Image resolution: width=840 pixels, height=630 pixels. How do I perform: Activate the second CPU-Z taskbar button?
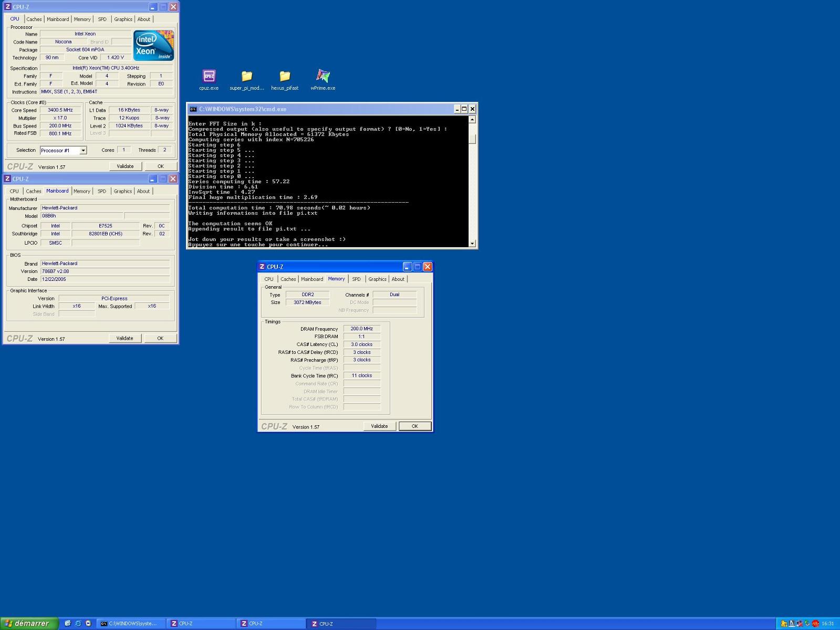271,624
